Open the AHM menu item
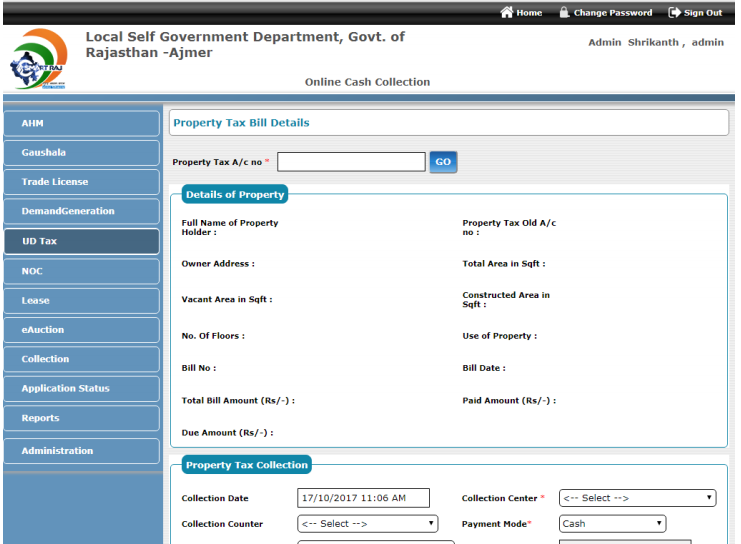This screenshot has height=544, width=741. click(x=81, y=124)
